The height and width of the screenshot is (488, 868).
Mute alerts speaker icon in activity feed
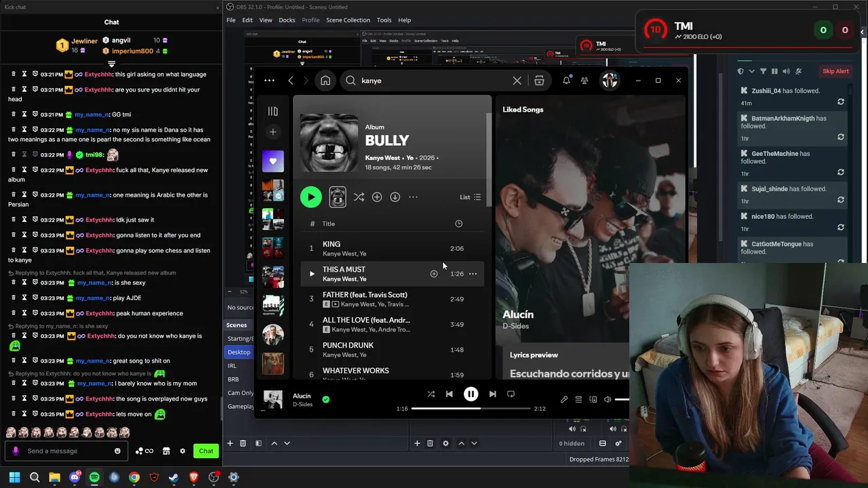click(786, 71)
